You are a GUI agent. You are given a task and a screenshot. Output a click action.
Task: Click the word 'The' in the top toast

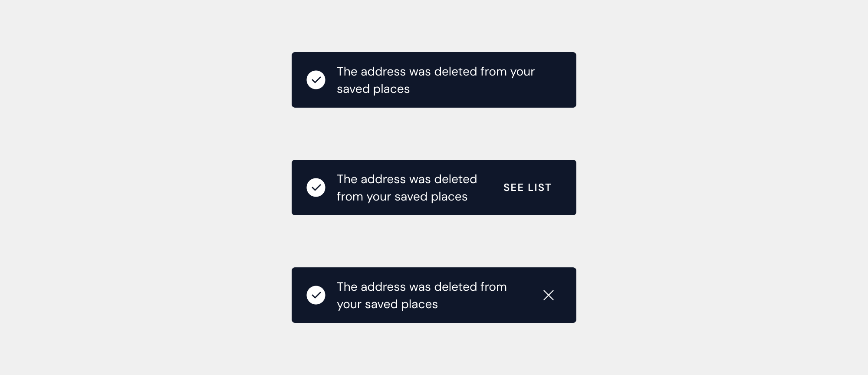[x=347, y=72]
